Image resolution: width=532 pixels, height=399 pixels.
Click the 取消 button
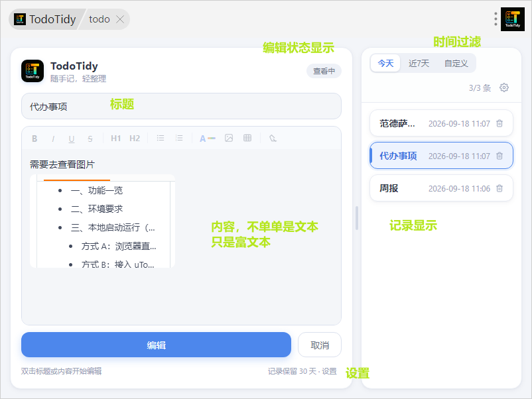(x=320, y=345)
